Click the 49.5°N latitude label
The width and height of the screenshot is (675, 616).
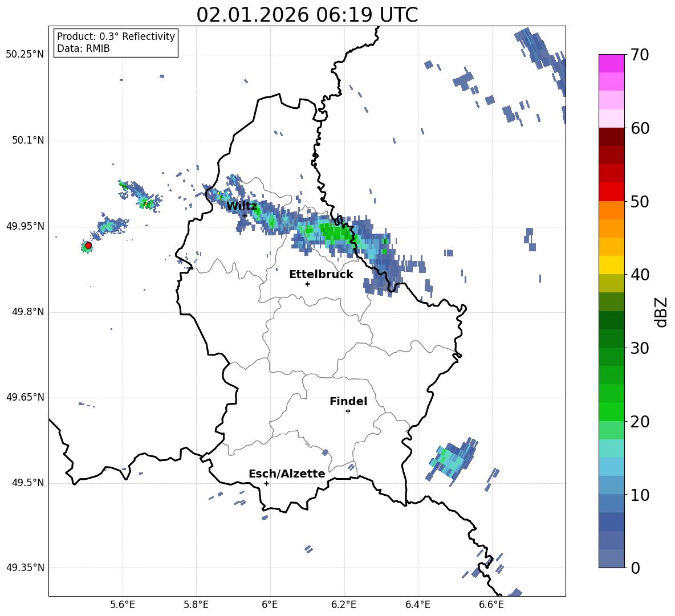[28, 483]
